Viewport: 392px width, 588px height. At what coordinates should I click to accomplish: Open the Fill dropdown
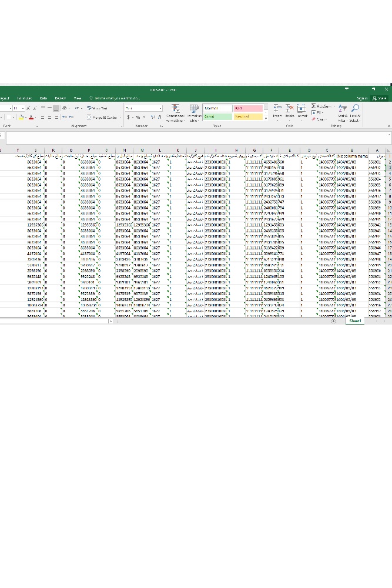tap(314, 112)
